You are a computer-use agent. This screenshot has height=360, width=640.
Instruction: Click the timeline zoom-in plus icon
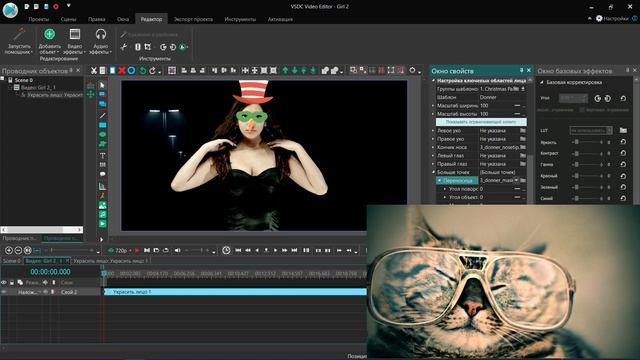tap(9, 250)
